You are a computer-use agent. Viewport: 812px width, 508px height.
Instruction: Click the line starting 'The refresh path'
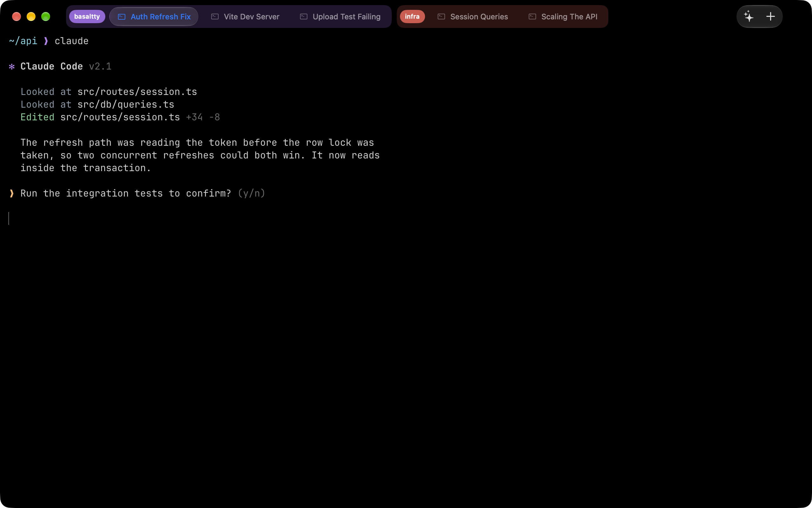(x=197, y=143)
